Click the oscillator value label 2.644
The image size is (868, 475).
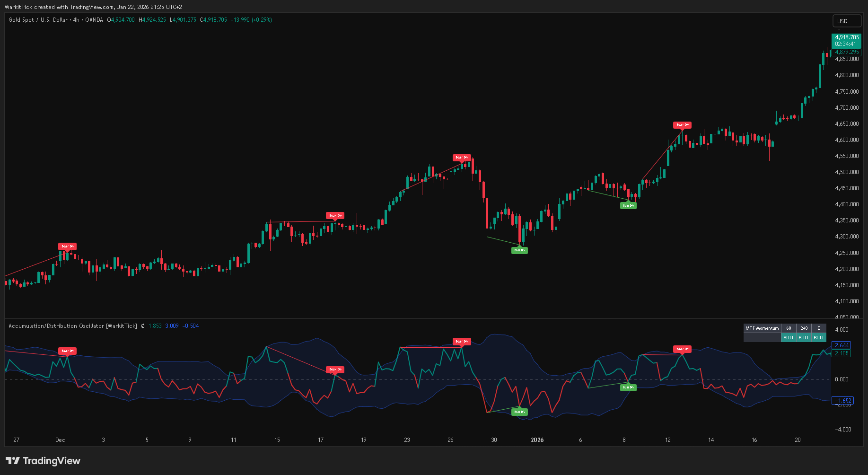click(x=842, y=345)
